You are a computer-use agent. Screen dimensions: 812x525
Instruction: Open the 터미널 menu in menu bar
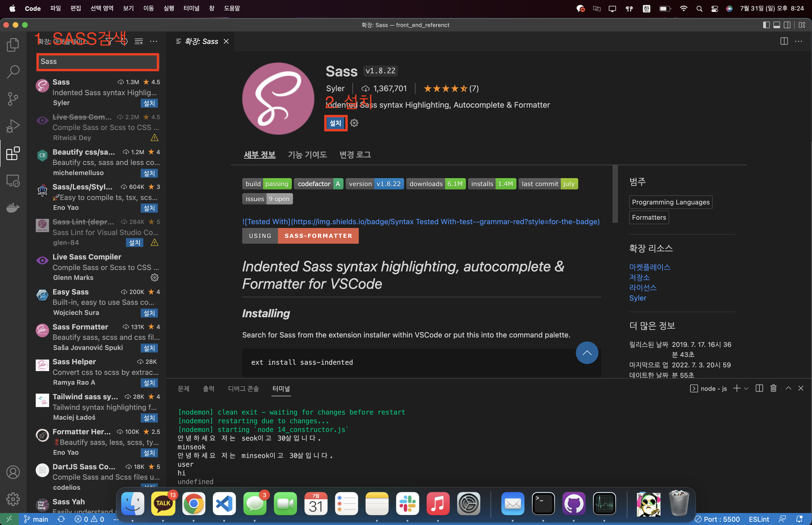191,8
